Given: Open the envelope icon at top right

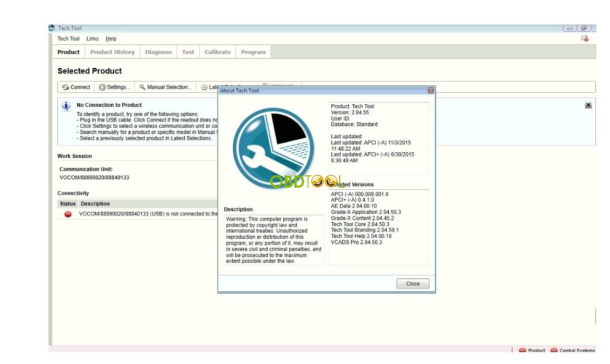Looking at the screenshot, I should tap(584, 39).
